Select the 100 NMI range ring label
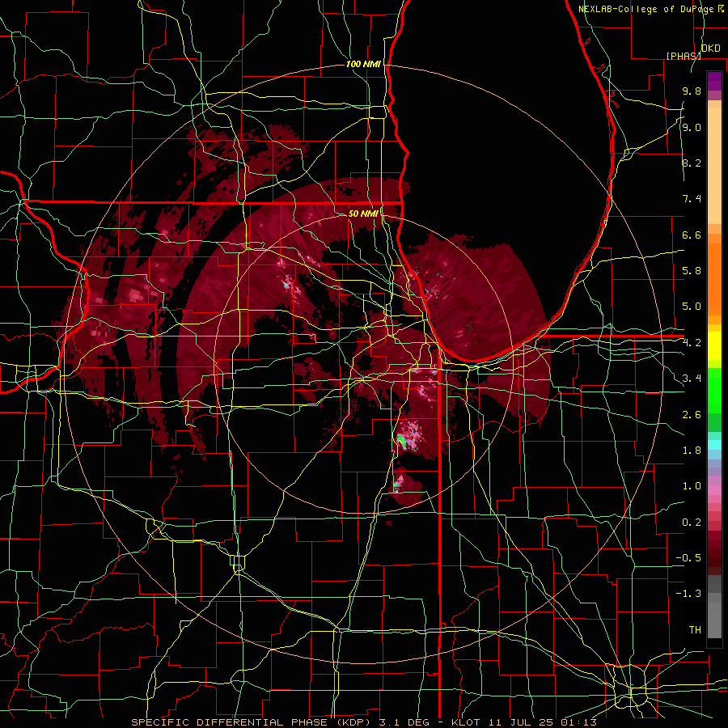The image size is (728, 728). [363, 64]
